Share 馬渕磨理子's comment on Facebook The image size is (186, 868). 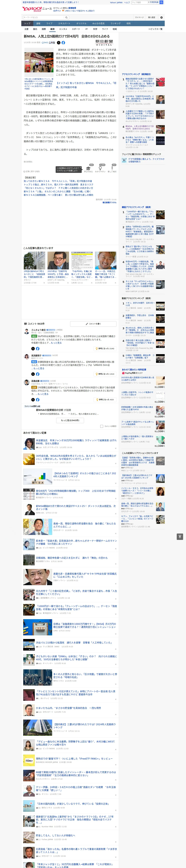tap(38, 374)
